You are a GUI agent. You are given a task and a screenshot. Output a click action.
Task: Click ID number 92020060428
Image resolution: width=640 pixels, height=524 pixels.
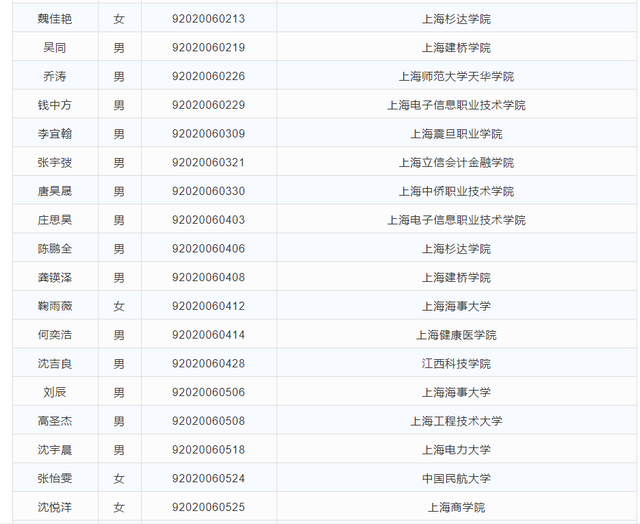pyautogui.click(x=208, y=364)
